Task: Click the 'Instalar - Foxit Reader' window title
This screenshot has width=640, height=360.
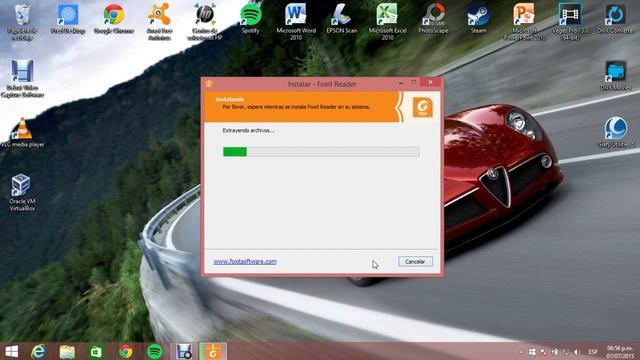Action: click(x=322, y=84)
